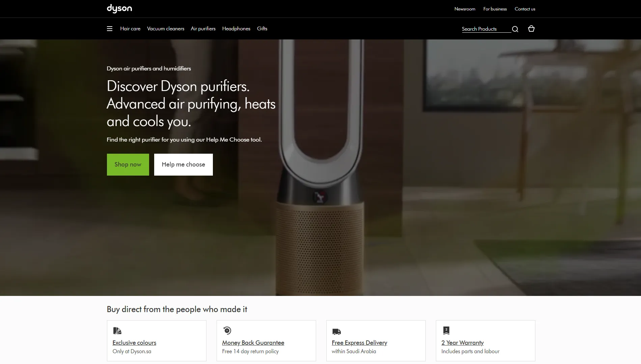Viewport: 641px width, 364px height.
Task: Open the 2 Year Warranty link
Action: [x=463, y=342]
